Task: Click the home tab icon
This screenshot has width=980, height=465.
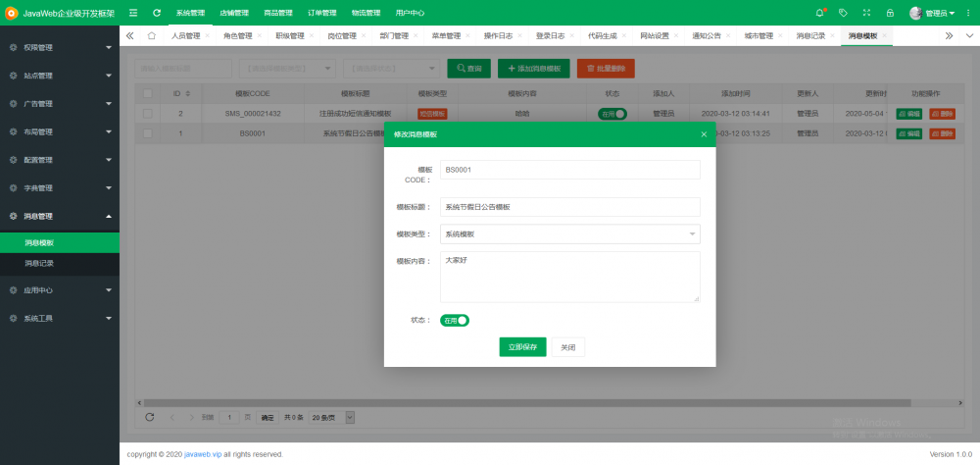Action: click(x=151, y=35)
